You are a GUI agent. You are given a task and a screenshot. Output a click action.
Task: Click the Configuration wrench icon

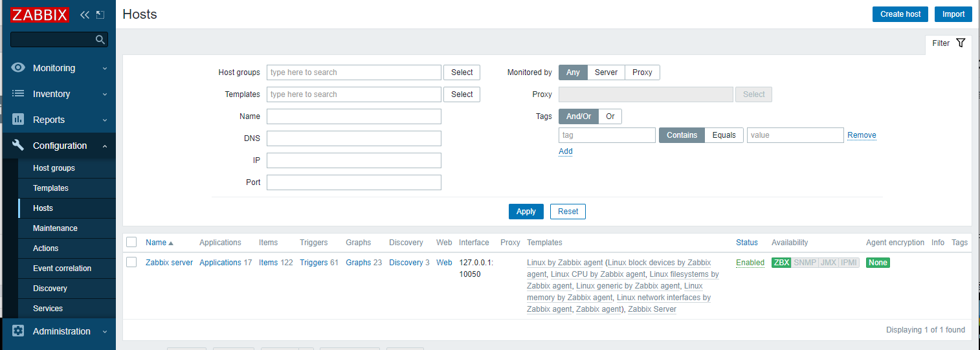(18, 146)
